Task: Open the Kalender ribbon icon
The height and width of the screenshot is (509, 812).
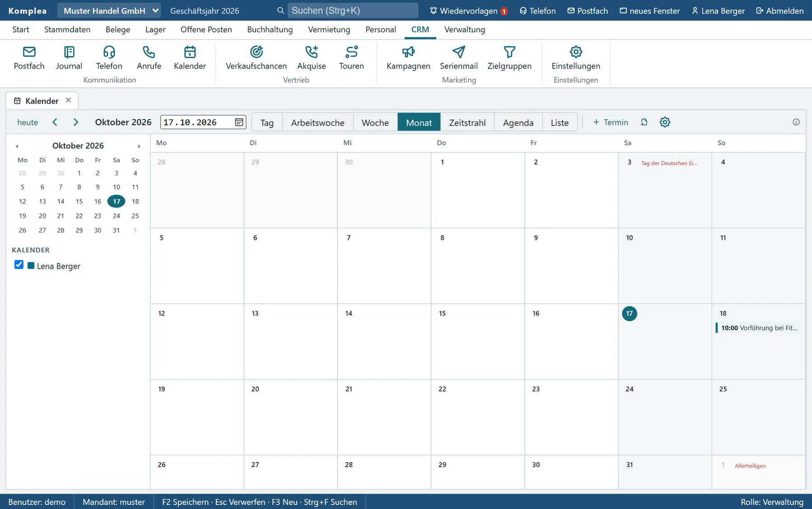Action: (x=190, y=58)
